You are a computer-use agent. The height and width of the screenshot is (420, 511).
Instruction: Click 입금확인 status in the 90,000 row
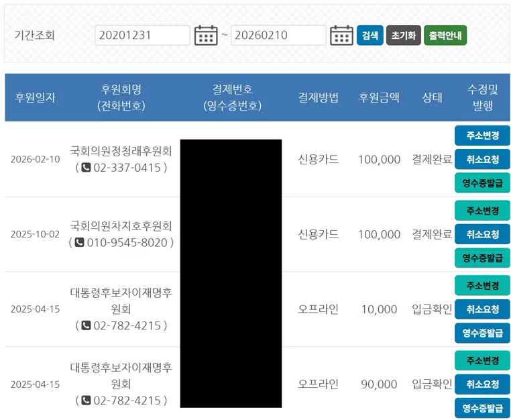click(x=432, y=384)
